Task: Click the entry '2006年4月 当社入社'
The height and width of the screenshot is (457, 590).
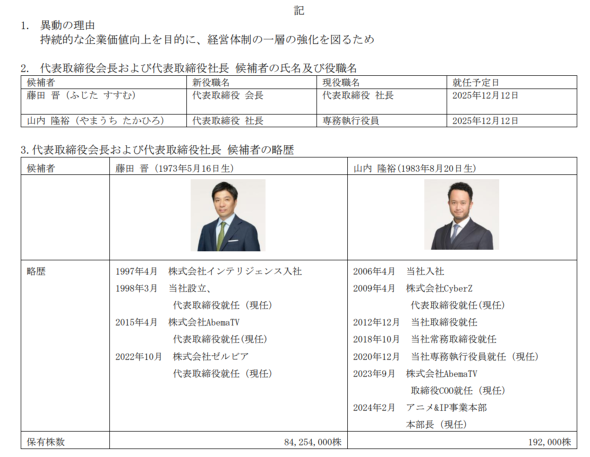Action: coord(398,271)
